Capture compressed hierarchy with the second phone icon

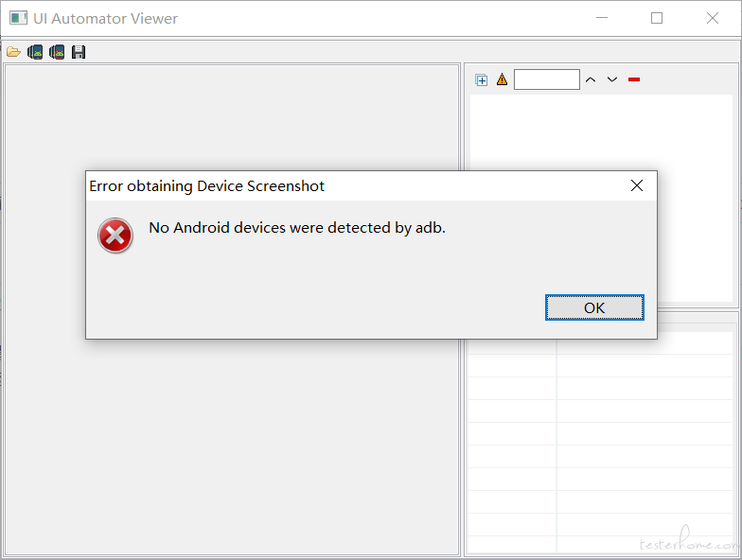[57, 51]
